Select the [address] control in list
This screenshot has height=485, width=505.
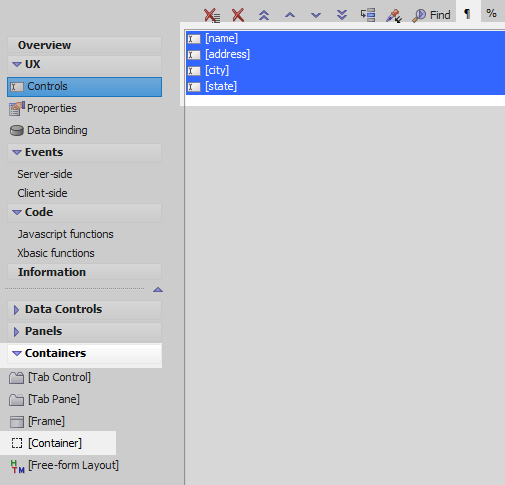345,54
